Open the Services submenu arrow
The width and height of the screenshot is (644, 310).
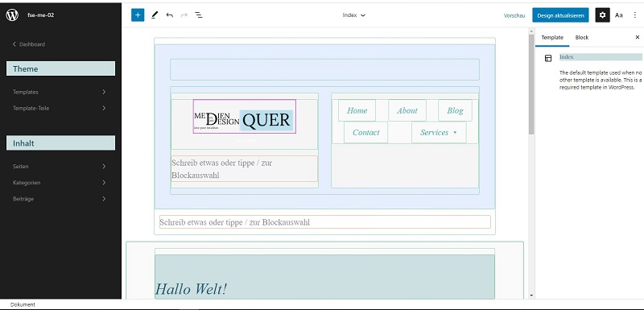point(455,133)
